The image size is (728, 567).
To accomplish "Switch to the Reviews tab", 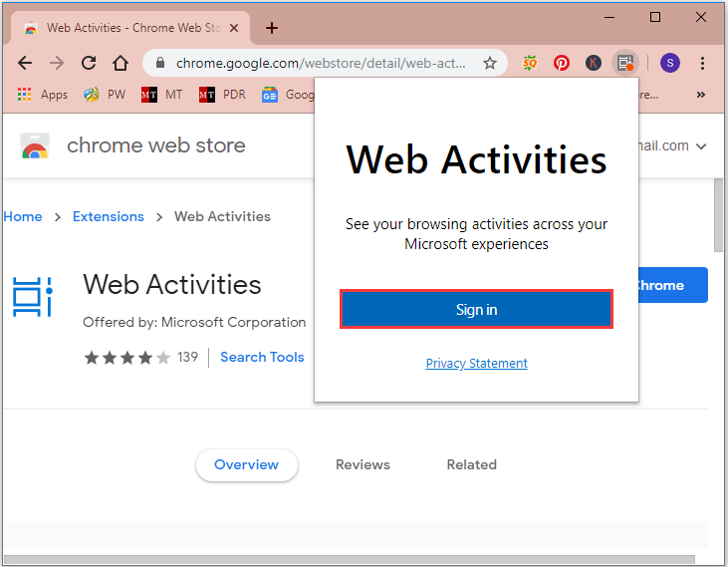I will point(364,464).
